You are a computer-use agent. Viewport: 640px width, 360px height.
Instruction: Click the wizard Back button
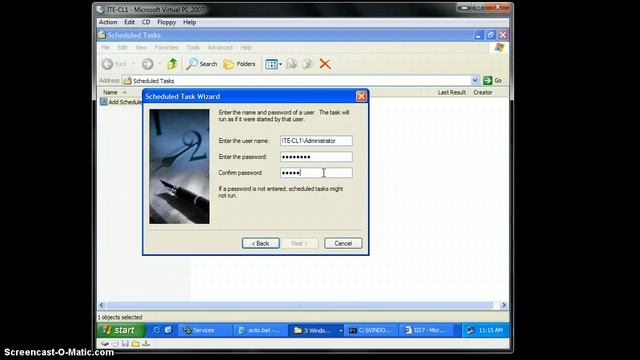pyautogui.click(x=260, y=243)
